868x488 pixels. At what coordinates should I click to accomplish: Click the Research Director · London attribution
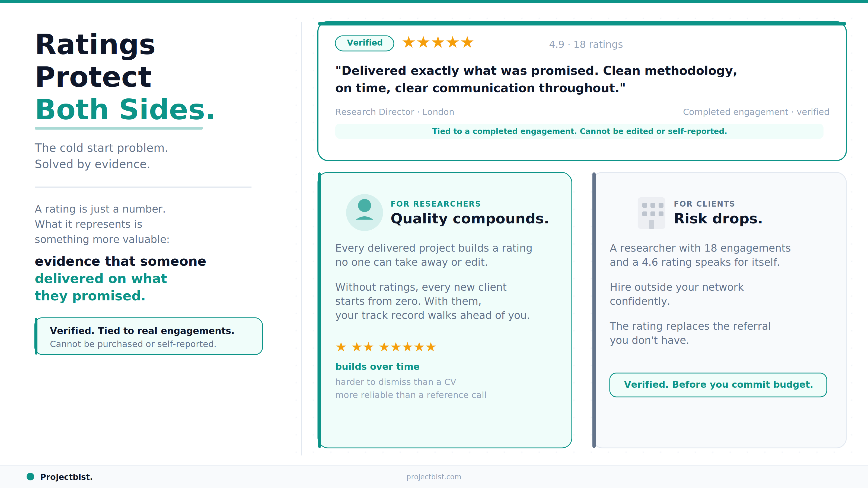[395, 112]
